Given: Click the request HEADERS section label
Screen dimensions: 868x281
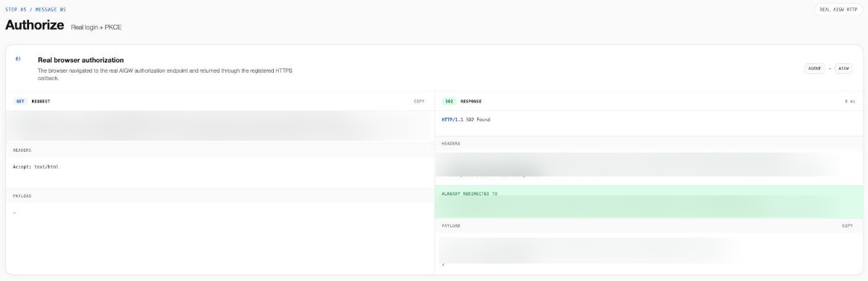Looking at the screenshot, I should [x=22, y=150].
